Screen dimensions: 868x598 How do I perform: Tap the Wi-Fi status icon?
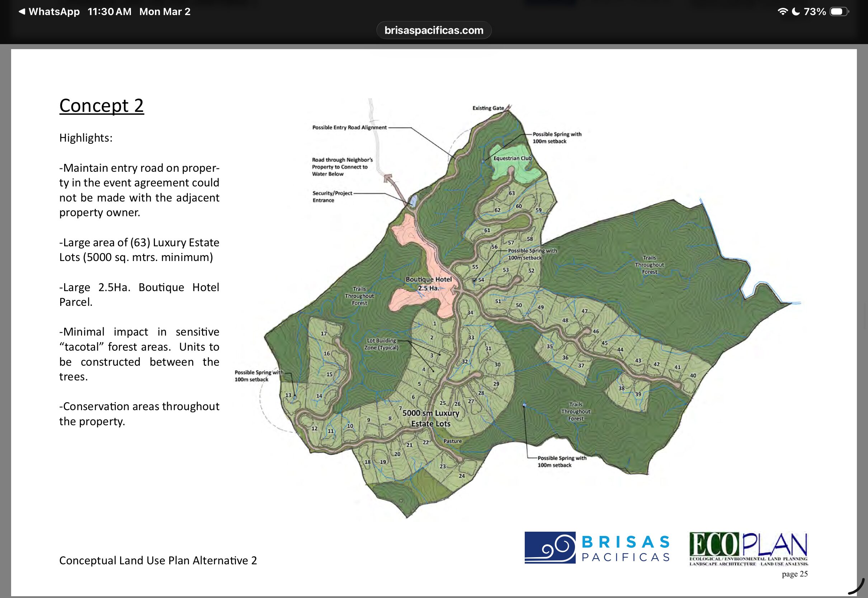pyautogui.click(x=783, y=11)
